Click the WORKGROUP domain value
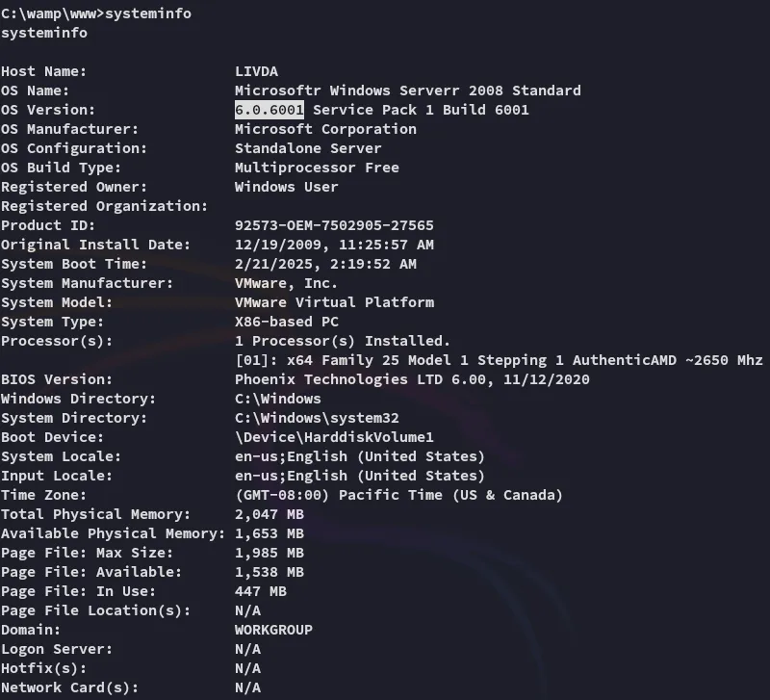This screenshot has width=770, height=700. pos(273,630)
